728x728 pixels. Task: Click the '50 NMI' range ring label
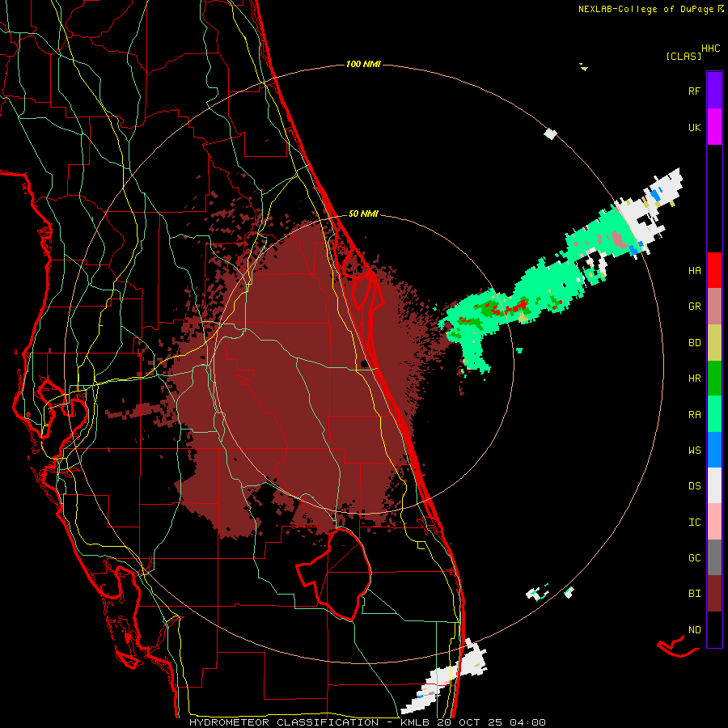(363, 214)
